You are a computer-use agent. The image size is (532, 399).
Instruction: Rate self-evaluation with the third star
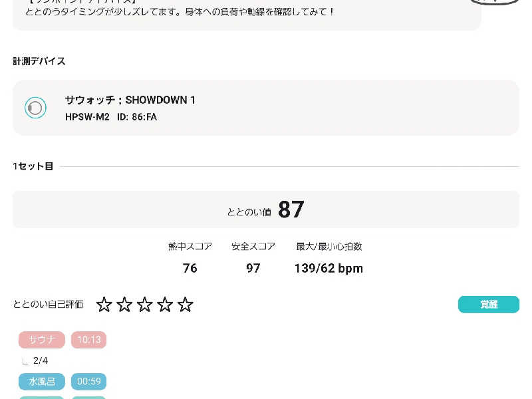[145, 305]
